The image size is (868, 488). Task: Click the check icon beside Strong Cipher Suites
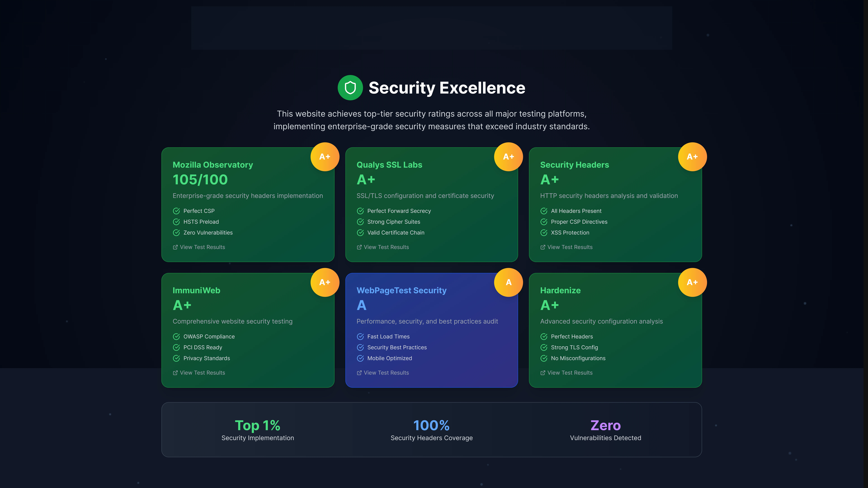tap(360, 222)
